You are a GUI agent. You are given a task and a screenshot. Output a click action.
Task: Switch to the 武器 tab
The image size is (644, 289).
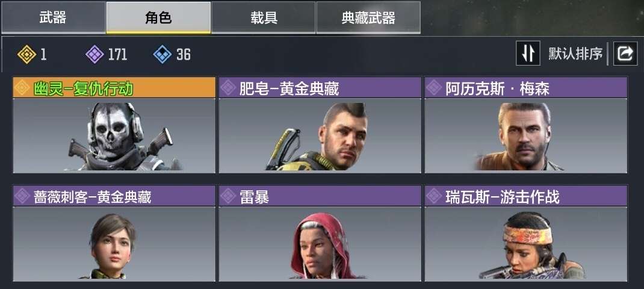(x=53, y=17)
